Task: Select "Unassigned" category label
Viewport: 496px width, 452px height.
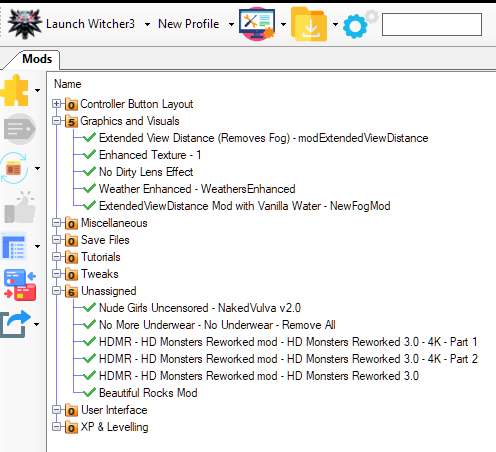Action: click(109, 291)
